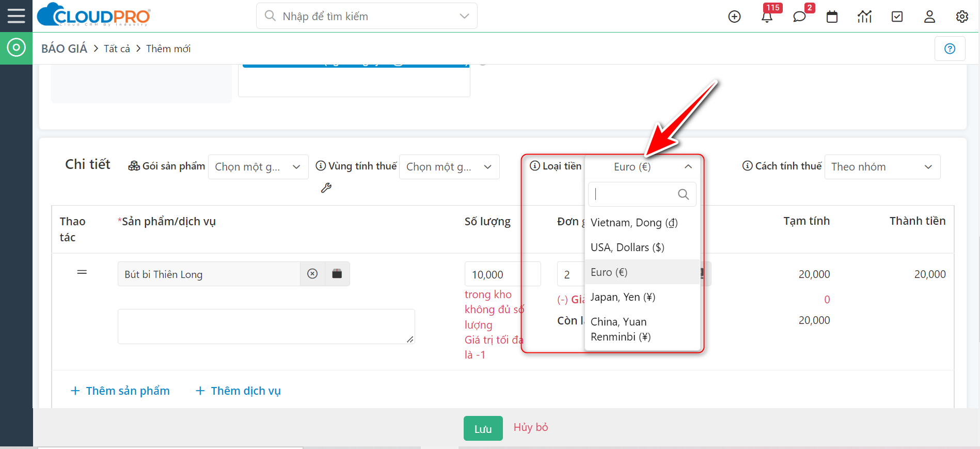
Task: Click the Bút bi Thiên Long product field
Action: 209,274
